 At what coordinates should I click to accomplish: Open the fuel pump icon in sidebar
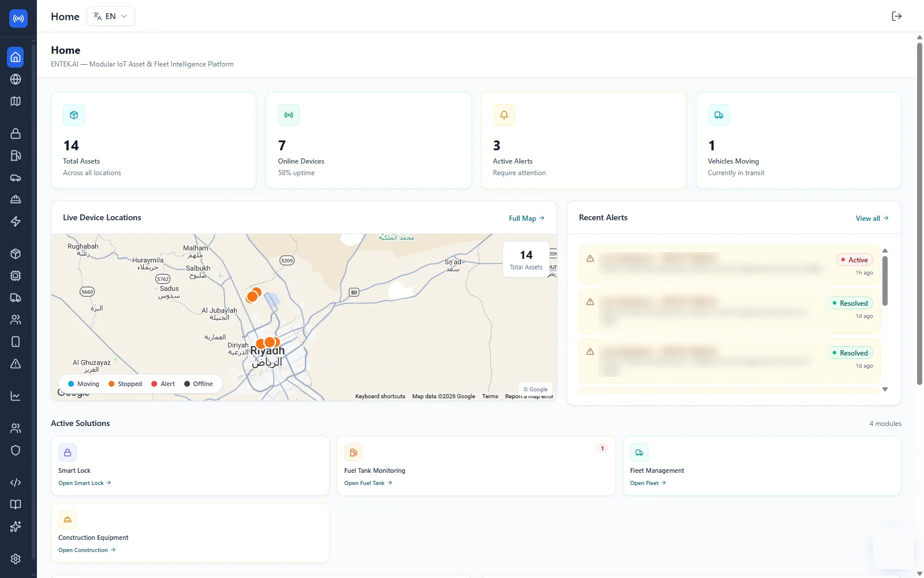click(16, 155)
